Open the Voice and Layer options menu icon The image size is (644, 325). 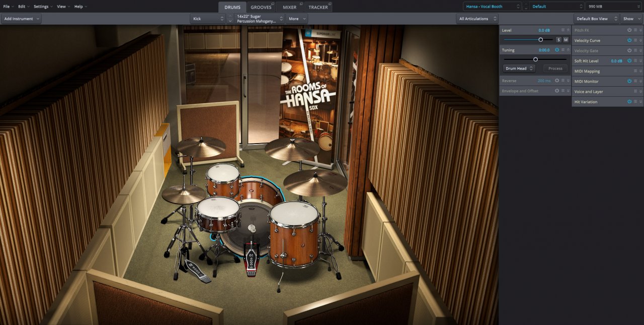tap(635, 91)
